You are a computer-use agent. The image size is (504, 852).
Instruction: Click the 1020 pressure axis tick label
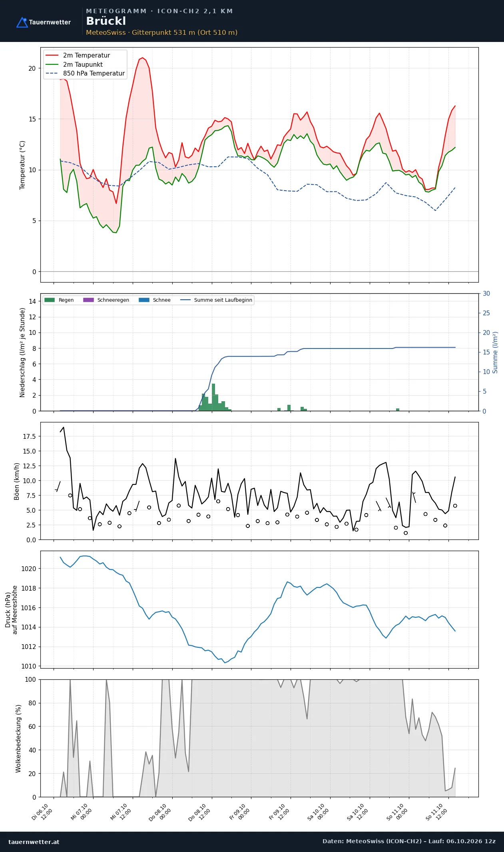28,569
